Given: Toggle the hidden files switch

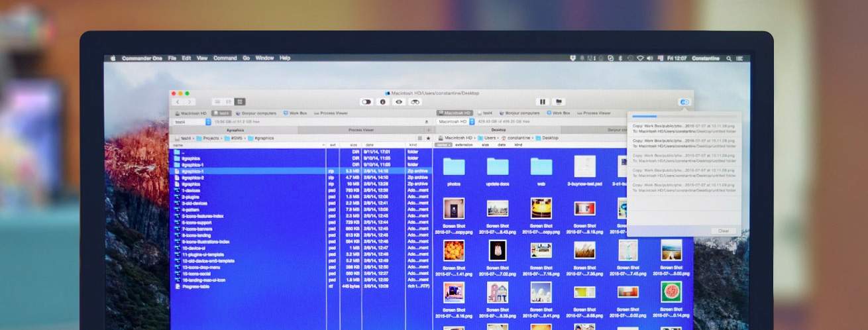Looking at the screenshot, I should (366, 101).
